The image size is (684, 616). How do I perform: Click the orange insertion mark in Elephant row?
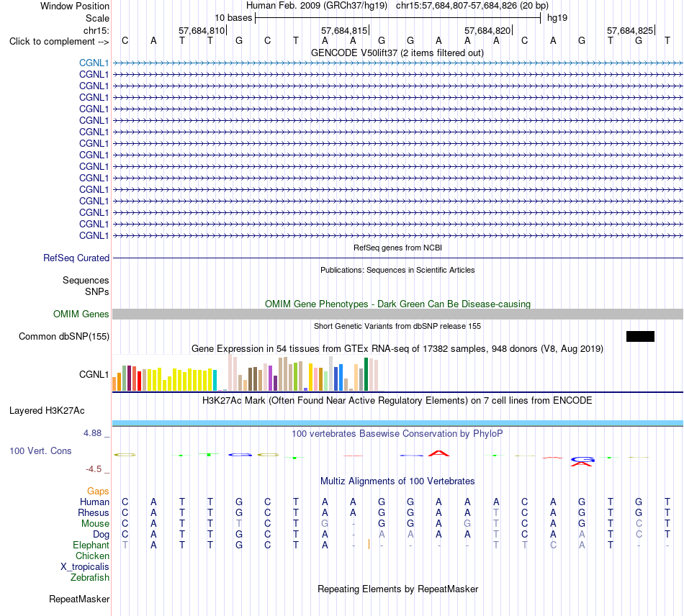pos(369,544)
